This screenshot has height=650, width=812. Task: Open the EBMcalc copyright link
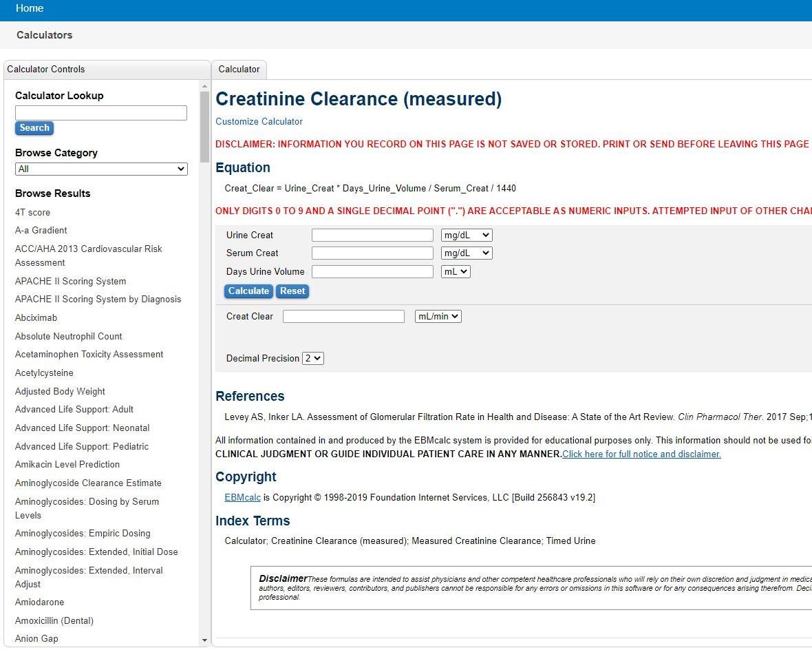point(242,497)
